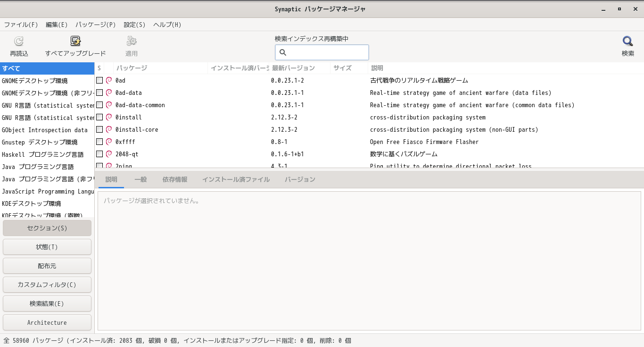Screen dimensions: 644x347
Task: Click the カスタムフィルタ(C) button
Action: coord(47,285)
